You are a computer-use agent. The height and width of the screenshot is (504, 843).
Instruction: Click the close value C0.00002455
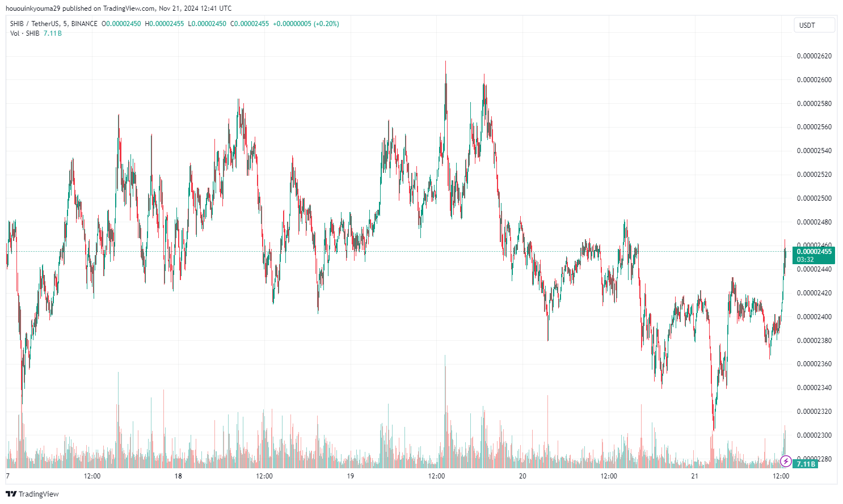250,24
